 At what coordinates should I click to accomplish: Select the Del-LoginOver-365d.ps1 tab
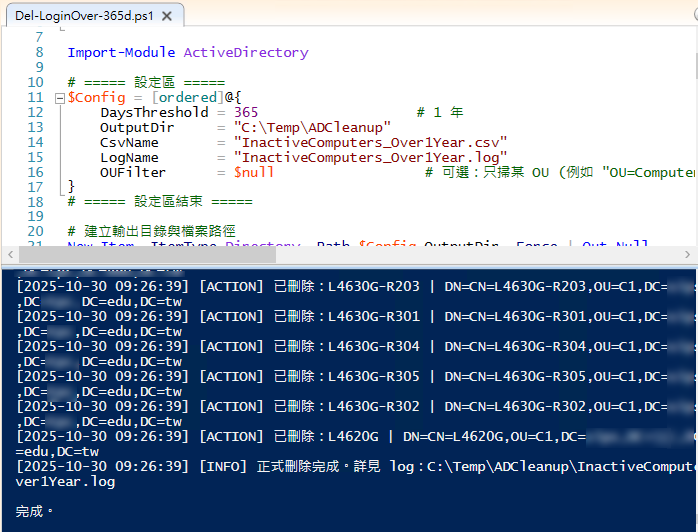83,16
